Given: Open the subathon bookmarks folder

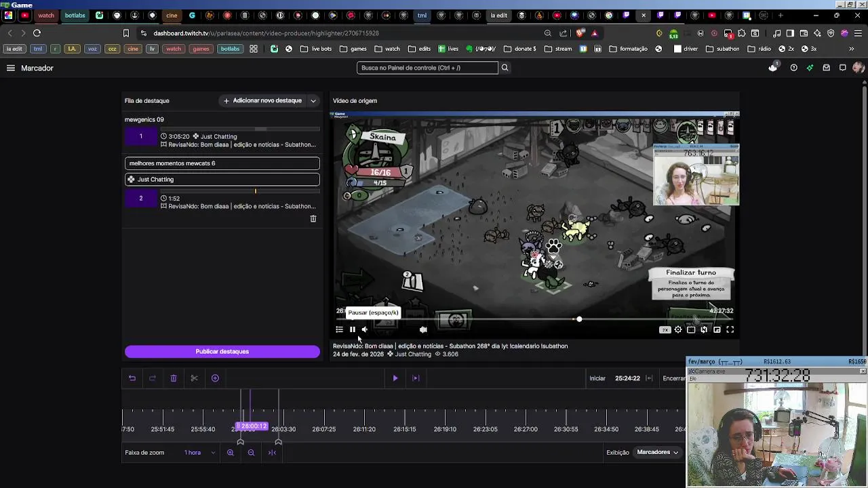Looking at the screenshot, I should (x=723, y=49).
